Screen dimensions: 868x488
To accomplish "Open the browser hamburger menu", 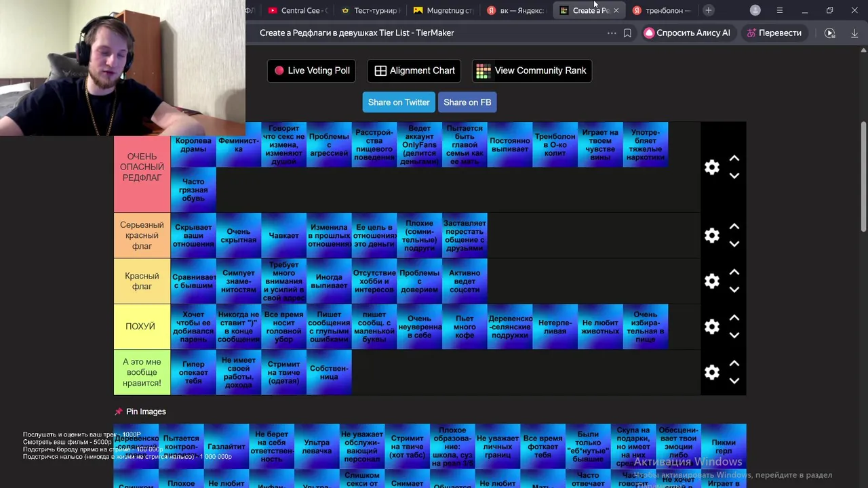I will click(x=780, y=10).
